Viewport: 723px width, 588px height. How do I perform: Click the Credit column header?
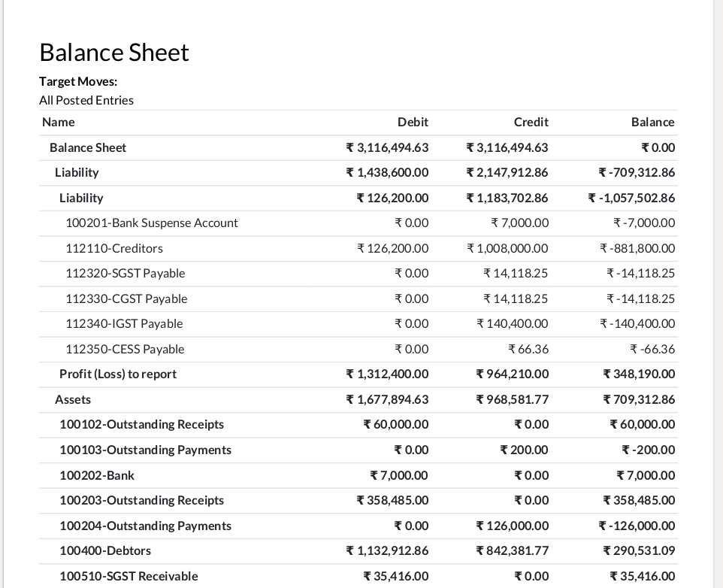click(x=531, y=122)
